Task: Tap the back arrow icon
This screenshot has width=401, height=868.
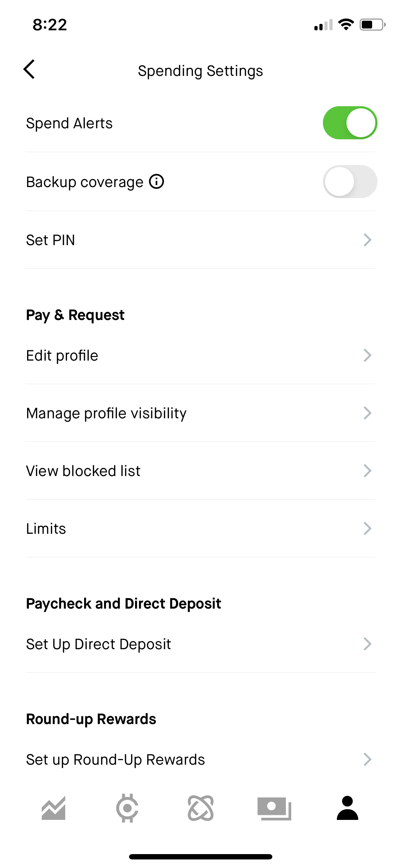Action: point(29,69)
